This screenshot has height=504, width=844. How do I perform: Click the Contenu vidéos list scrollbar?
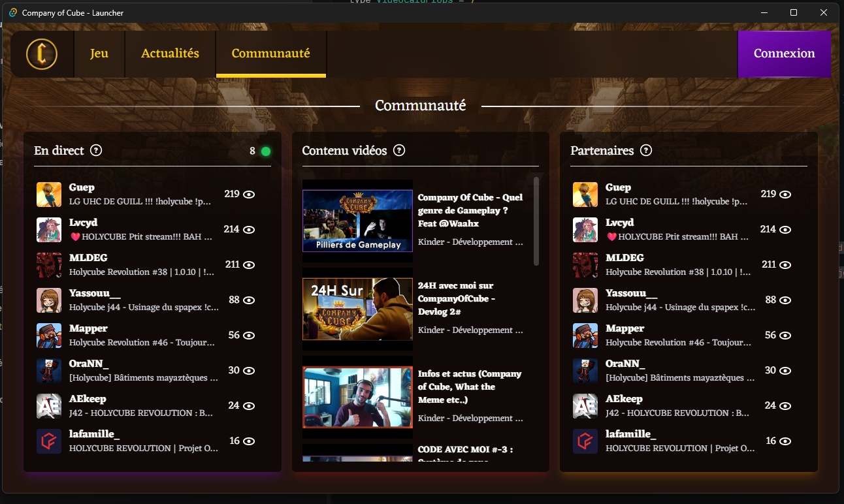536,221
